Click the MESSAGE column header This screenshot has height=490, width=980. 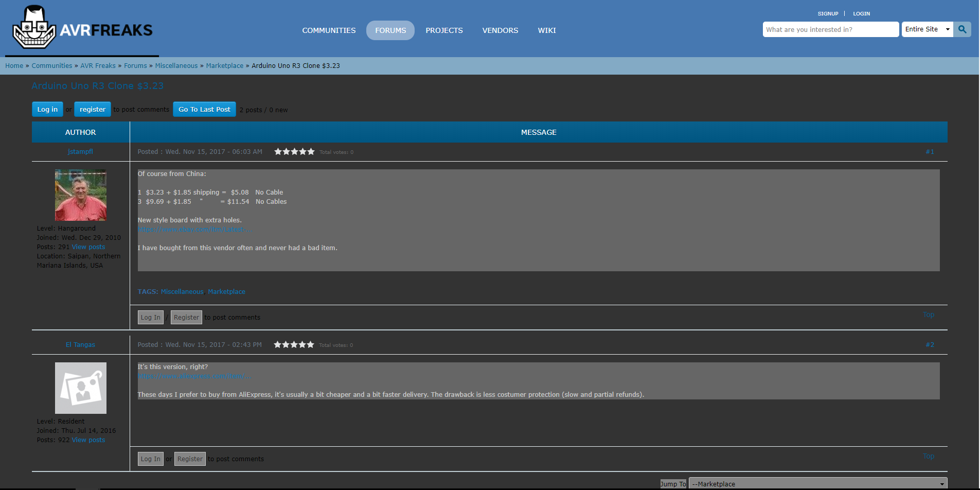click(x=539, y=132)
